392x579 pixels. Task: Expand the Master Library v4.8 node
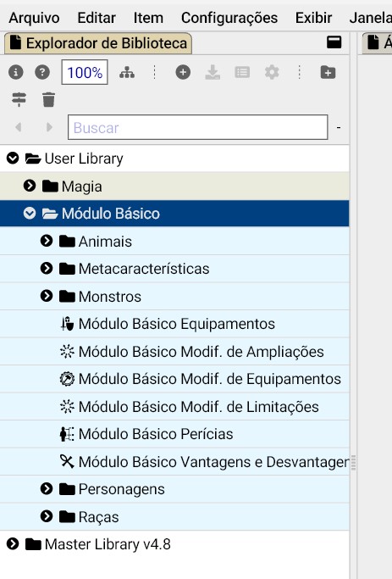point(13,544)
